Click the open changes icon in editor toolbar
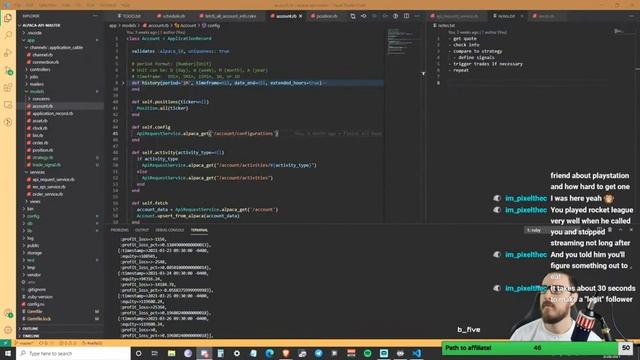This screenshot has width=640, height=360. click(x=353, y=16)
